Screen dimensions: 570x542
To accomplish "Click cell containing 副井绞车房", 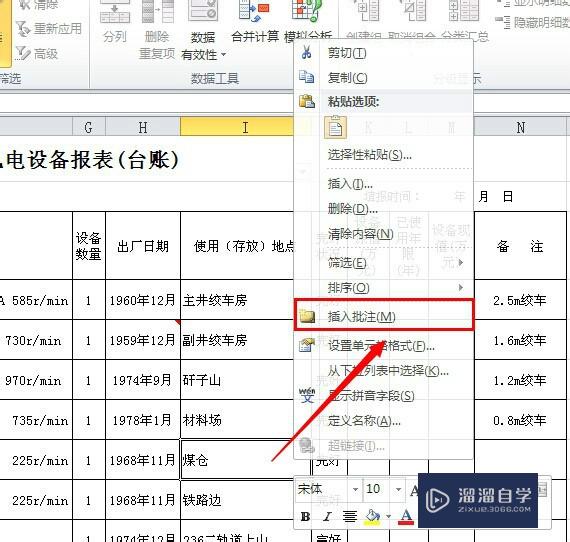I will tap(237, 340).
